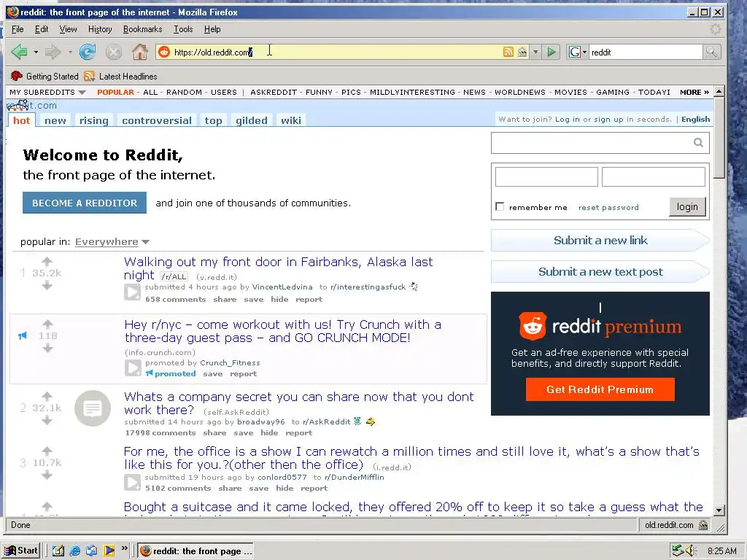This screenshot has width=747, height=560.
Task: Click the login button
Action: tap(687, 206)
